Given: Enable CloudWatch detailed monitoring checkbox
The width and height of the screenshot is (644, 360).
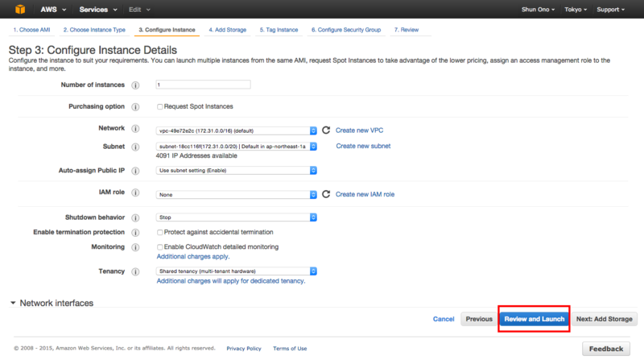Looking at the screenshot, I should 159,247.
